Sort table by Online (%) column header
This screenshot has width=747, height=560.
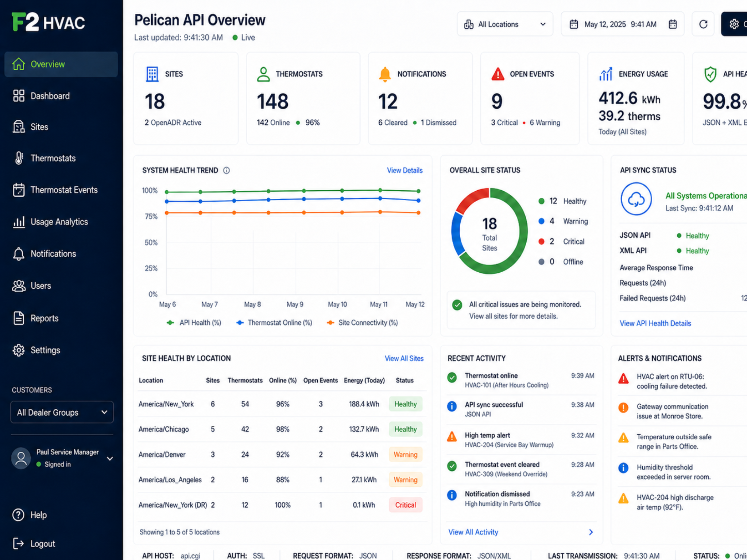[x=283, y=380]
